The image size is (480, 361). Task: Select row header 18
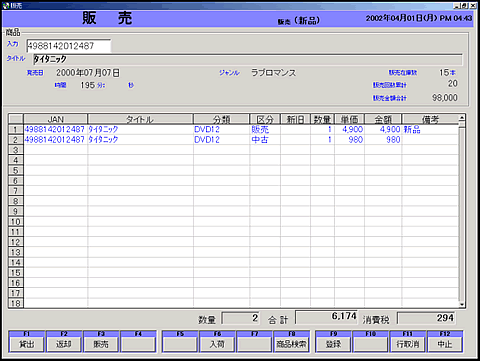click(16, 303)
